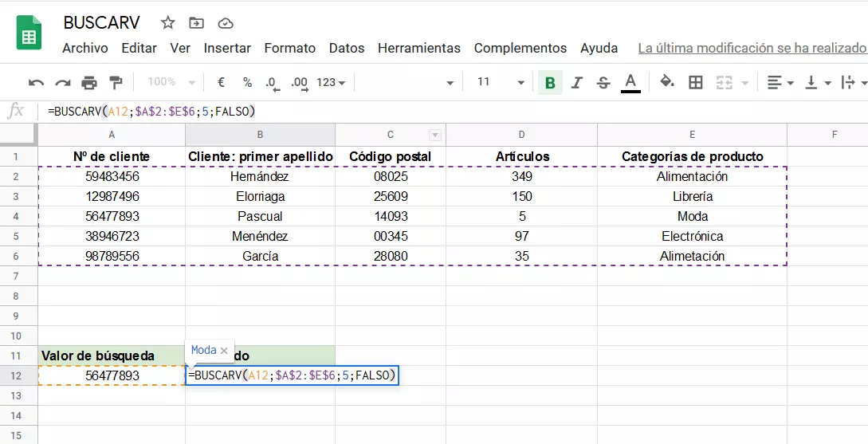Open the Formato menu

[x=290, y=48]
